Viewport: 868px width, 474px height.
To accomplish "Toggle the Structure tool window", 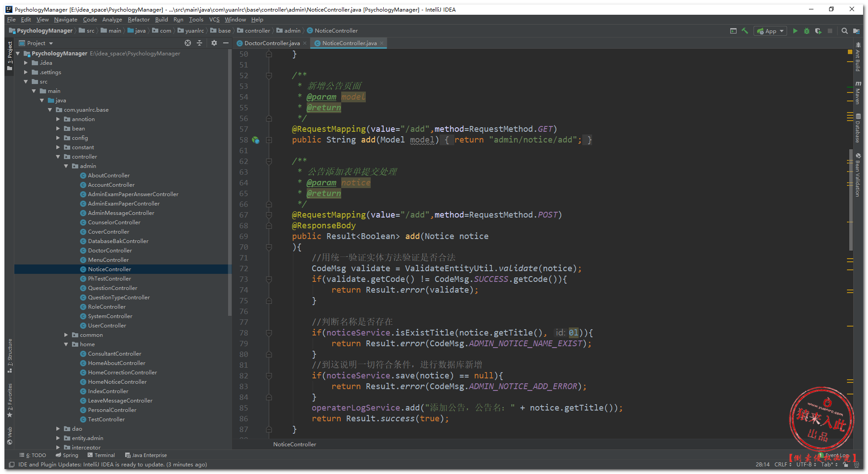I will pyautogui.click(x=10, y=356).
